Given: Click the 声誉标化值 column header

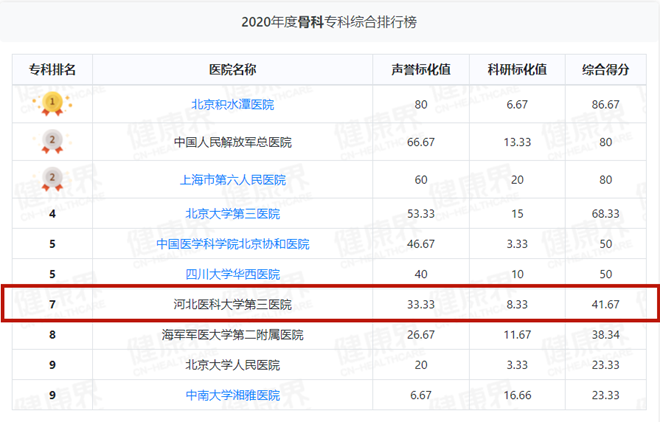Looking at the screenshot, I should tap(420, 69).
